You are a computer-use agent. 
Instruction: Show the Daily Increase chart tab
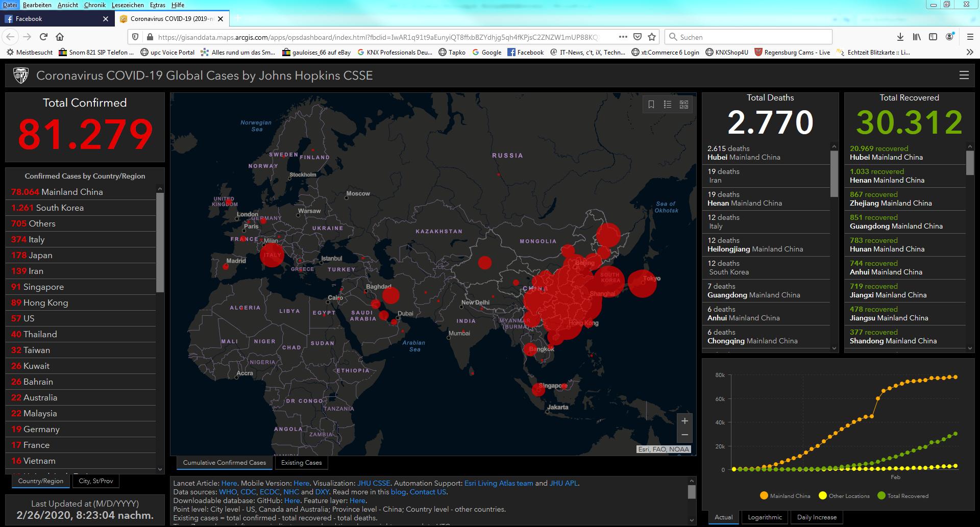tap(817, 517)
